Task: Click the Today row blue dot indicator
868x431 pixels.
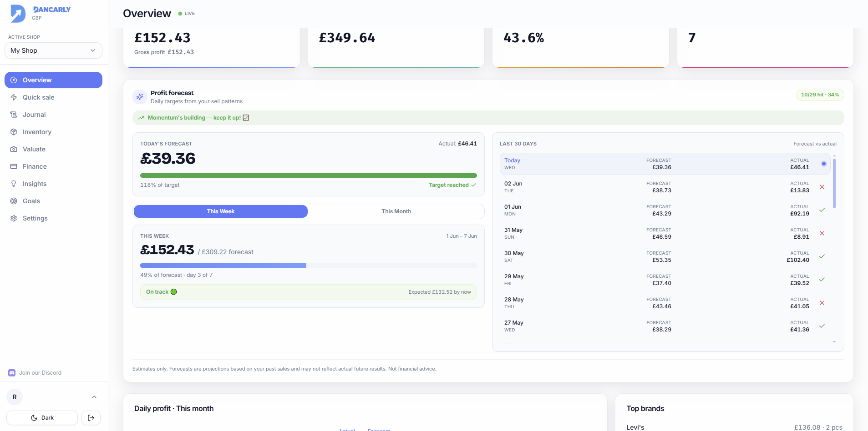Action: click(x=823, y=164)
